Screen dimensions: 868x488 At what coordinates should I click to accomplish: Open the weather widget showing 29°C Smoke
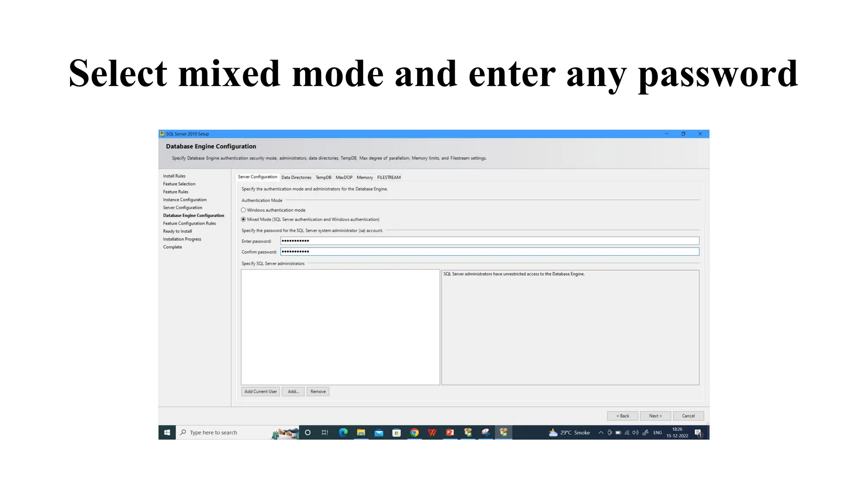[569, 433]
